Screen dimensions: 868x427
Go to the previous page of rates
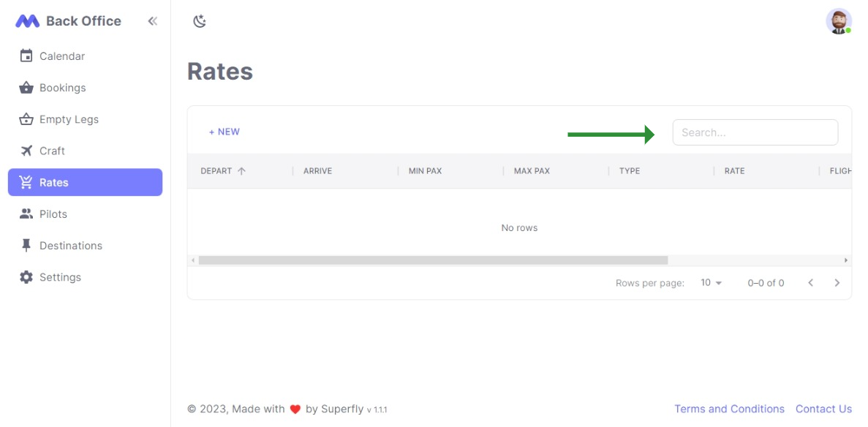pos(810,282)
